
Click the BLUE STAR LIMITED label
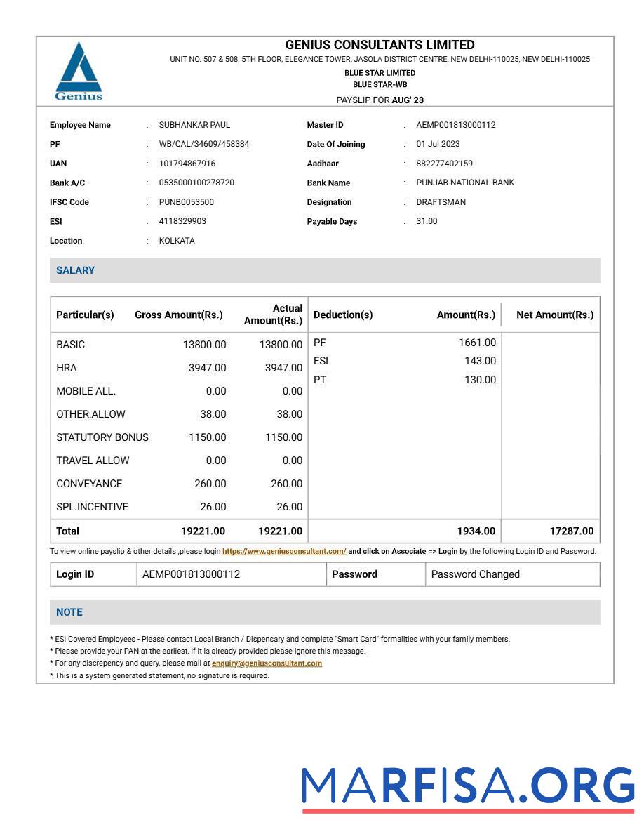pos(380,72)
